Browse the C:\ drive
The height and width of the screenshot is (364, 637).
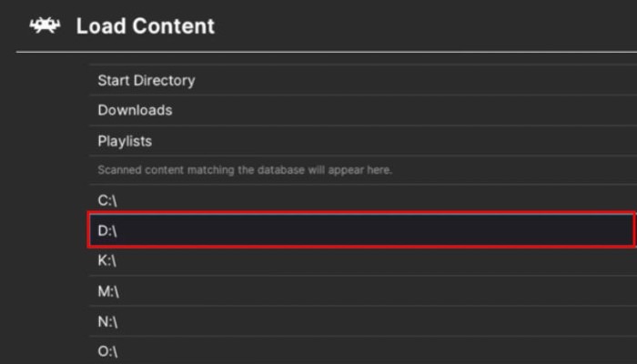click(107, 199)
